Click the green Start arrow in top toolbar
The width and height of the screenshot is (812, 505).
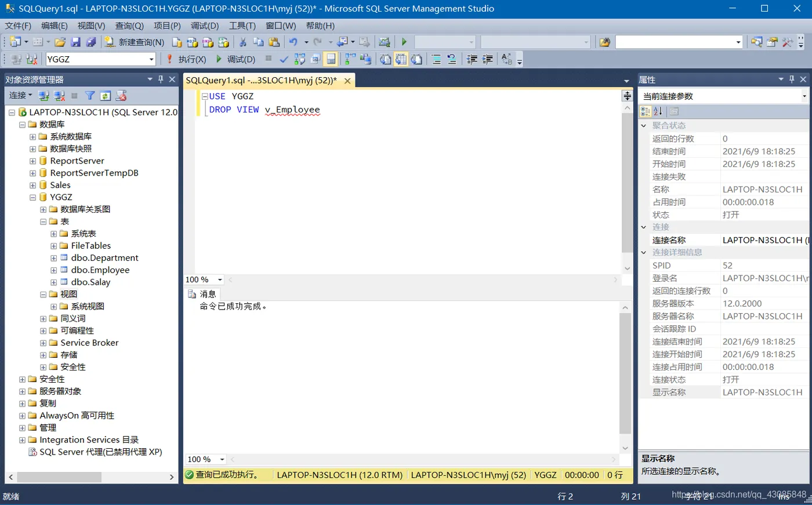coord(404,42)
